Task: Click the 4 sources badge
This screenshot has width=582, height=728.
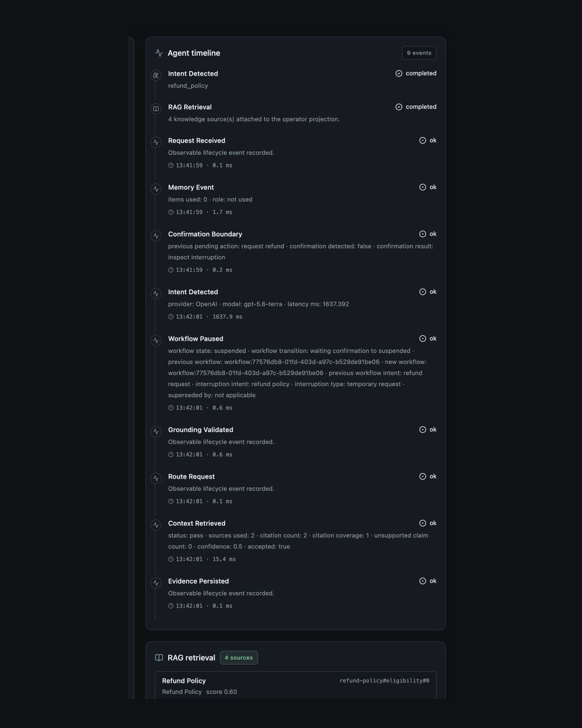Action: (x=239, y=658)
